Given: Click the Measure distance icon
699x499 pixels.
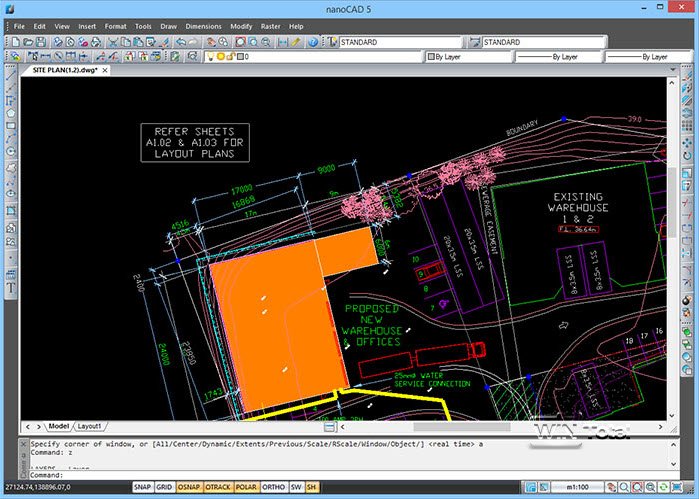Looking at the screenshot, I should click(x=284, y=43).
